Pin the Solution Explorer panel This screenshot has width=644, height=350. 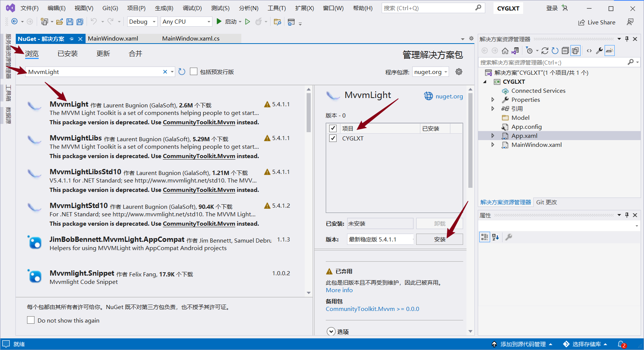pos(627,39)
